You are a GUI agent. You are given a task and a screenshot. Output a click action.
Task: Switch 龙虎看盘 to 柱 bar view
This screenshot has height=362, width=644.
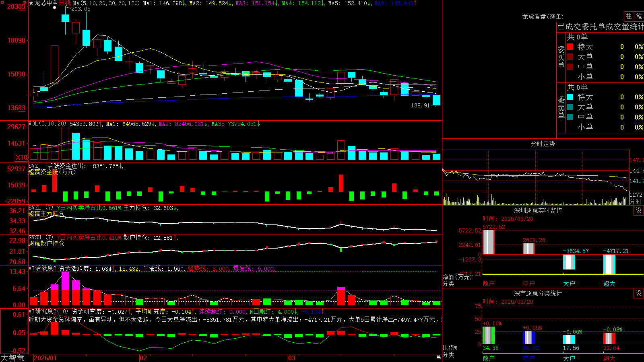(629, 16)
